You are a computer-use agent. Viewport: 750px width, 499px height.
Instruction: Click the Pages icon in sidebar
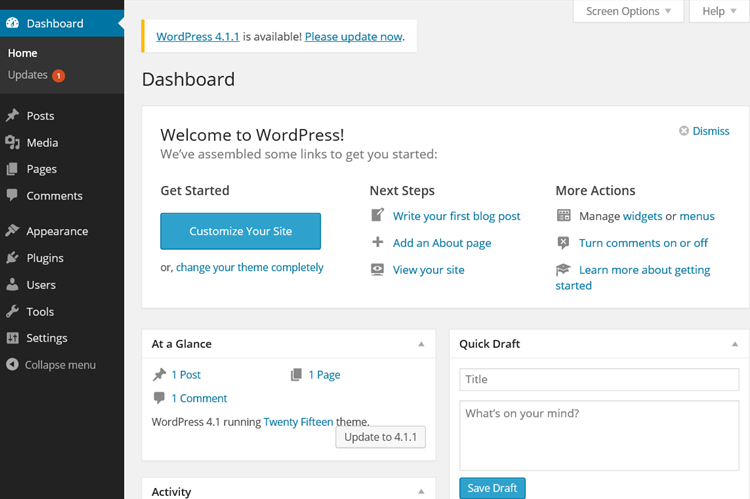pyautogui.click(x=12, y=169)
